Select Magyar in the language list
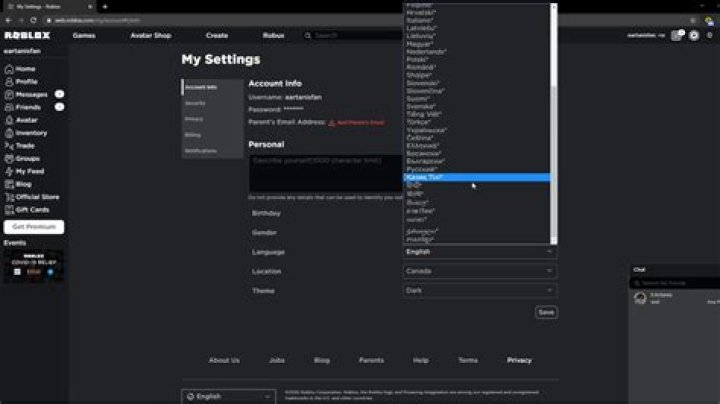This screenshot has height=404, width=720. [477, 44]
